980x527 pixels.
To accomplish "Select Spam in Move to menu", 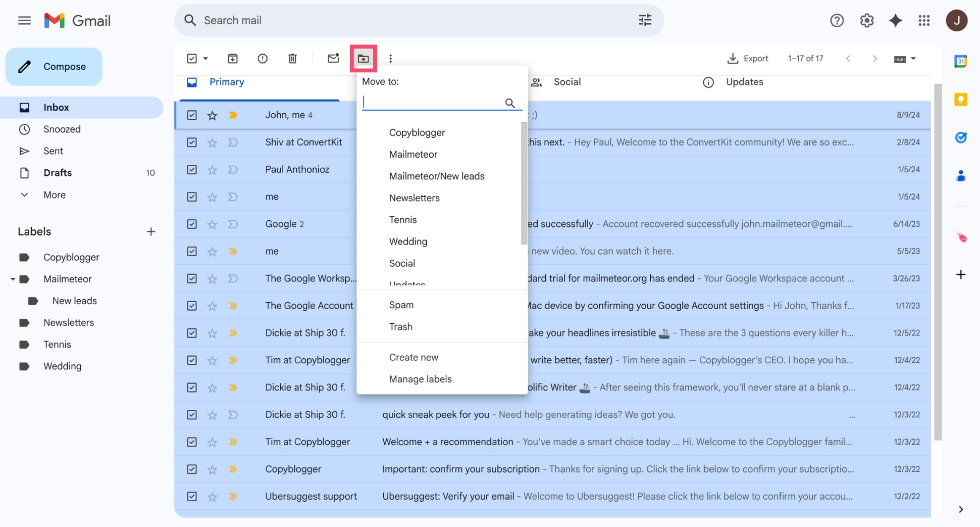I will coord(401,305).
